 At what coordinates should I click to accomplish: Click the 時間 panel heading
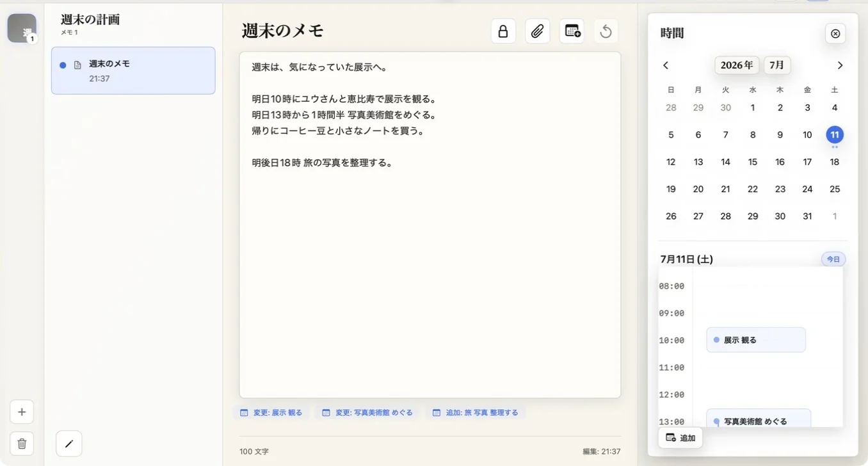[672, 33]
